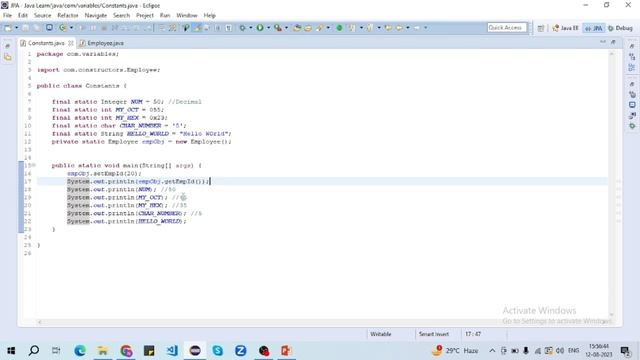The image size is (640, 360).
Task: Click the Show Whitespace Characters icon
Action: (x=228, y=28)
